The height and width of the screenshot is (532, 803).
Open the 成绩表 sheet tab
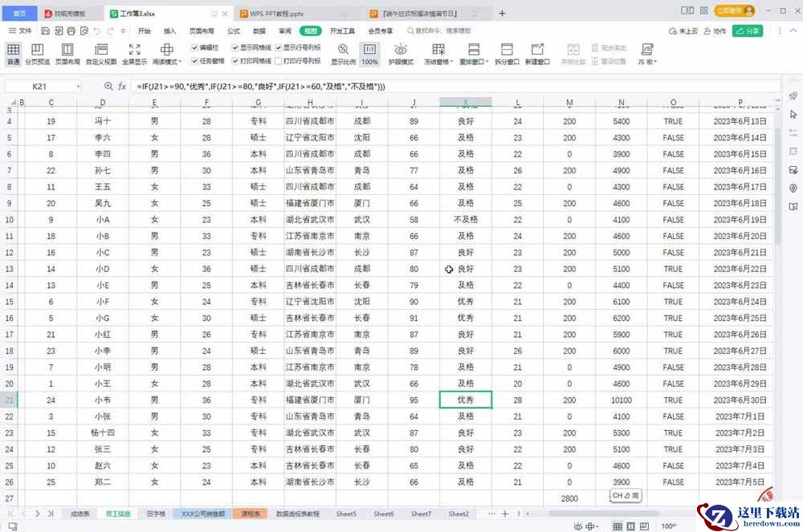(79, 514)
